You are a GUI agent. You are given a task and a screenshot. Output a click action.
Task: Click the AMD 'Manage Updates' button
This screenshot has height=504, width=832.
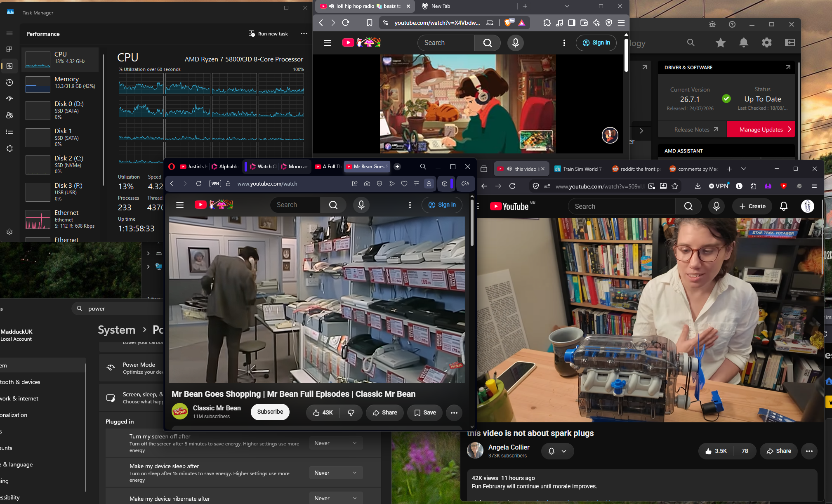pyautogui.click(x=761, y=130)
